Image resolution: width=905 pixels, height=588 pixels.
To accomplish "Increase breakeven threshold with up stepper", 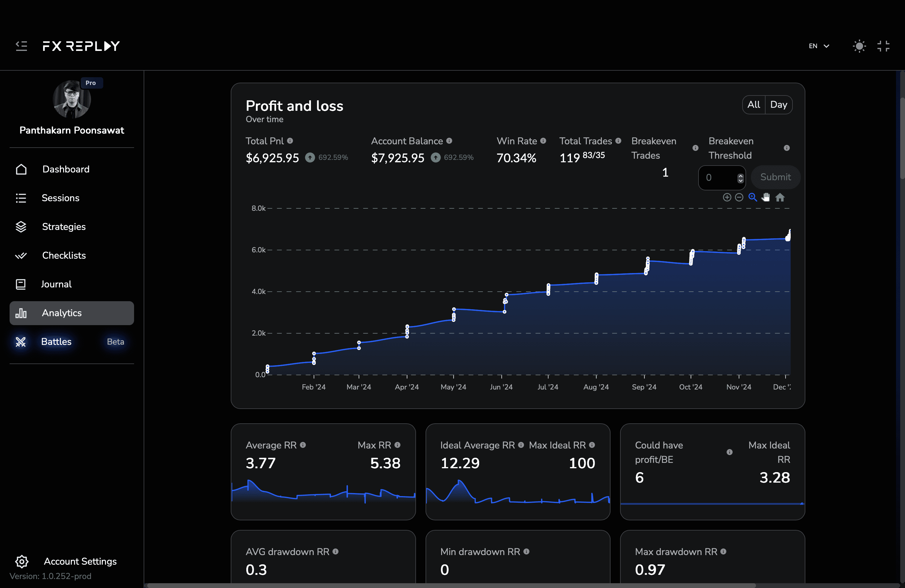I will point(740,175).
